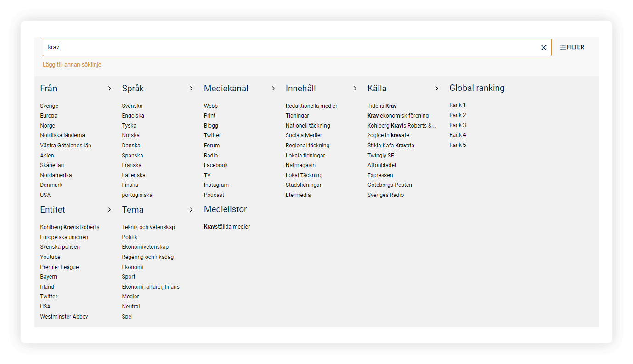
Task: Click Lägg till annan söklinje link
Action: pyautogui.click(x=72, y=65)
